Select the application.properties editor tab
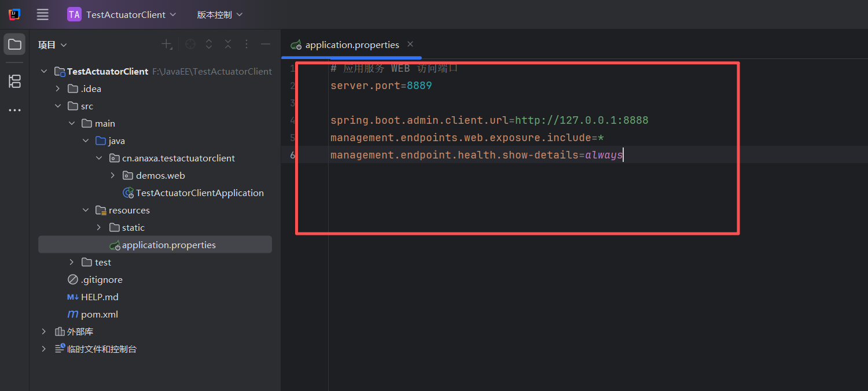This screenshot has width=868, height=391. [x=351, y=45]
